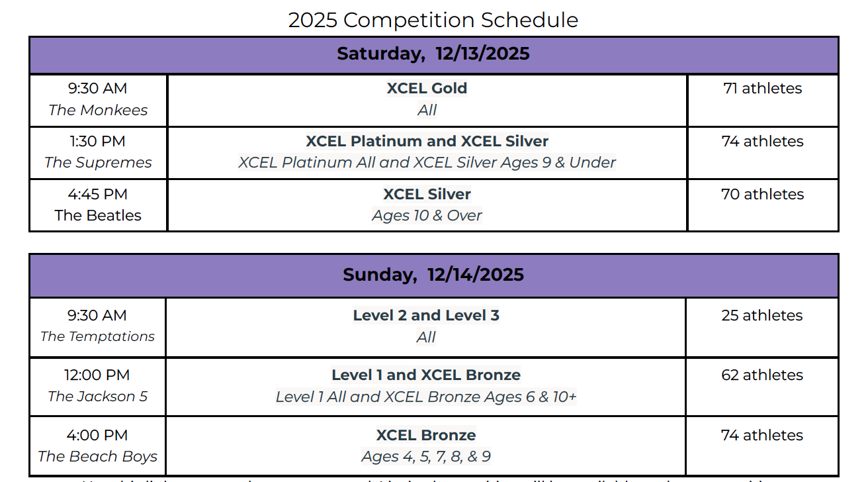Image resolution: width=868 pixels, height=482 pixels.
Task: Select "XCEL Platinum and XCEL Silver" heading
Action: [427, 141]
